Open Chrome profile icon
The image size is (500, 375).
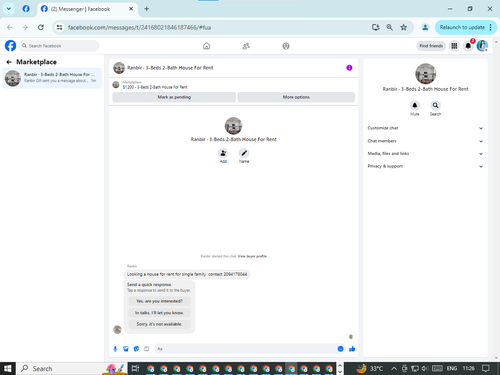tap(425, 27)
